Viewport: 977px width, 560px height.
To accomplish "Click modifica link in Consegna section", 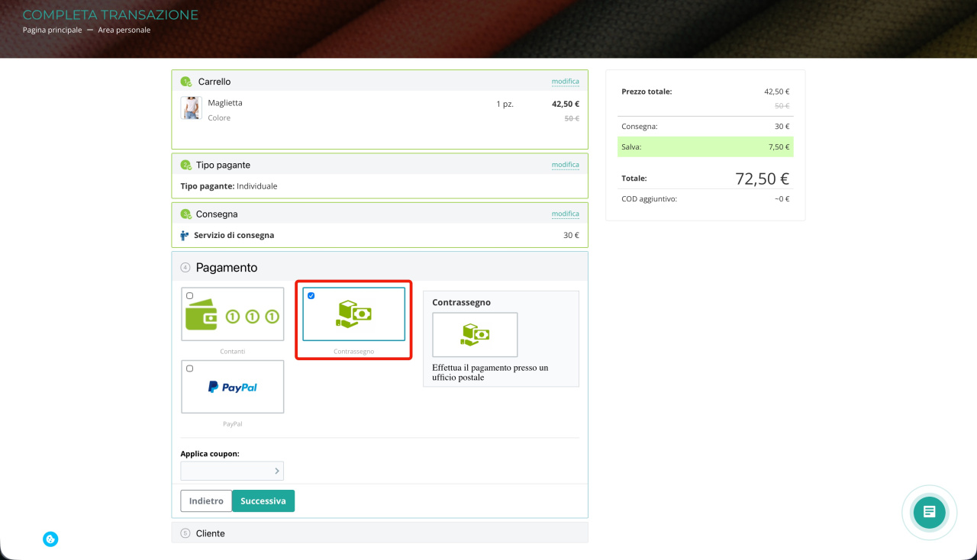I will pyautogui.click(x=566, y=214).
